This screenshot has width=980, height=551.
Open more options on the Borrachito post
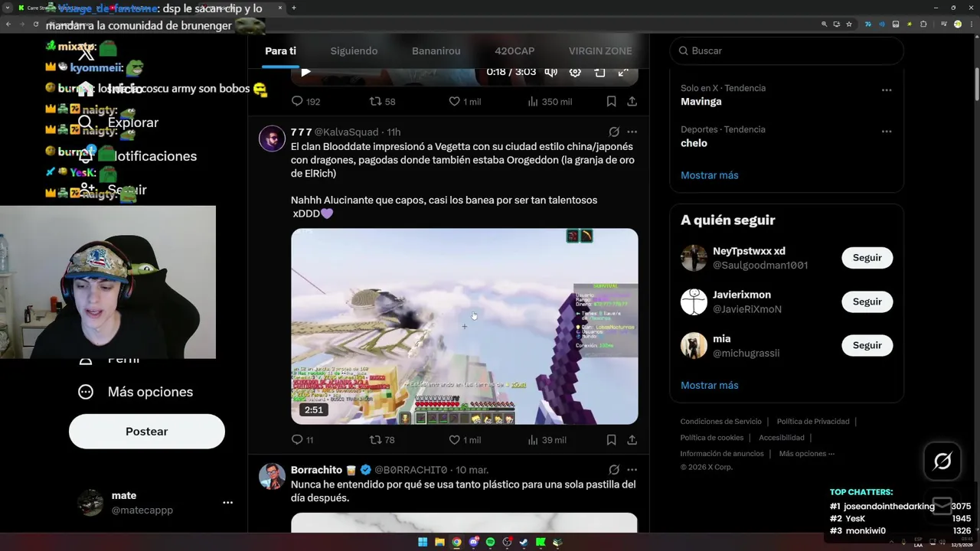pos(632,469)
